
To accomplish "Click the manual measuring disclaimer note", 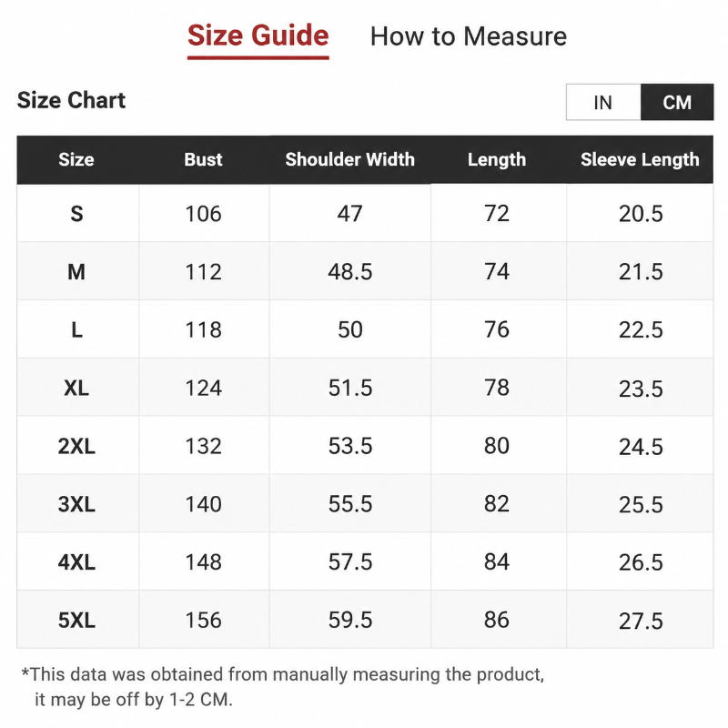I will pos(283,687).
